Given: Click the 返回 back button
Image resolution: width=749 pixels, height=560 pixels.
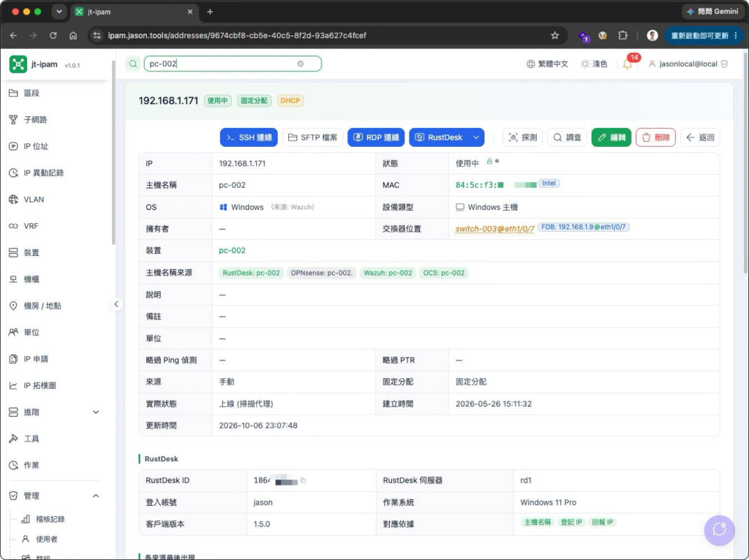Looking at the screenshot, I should pyautogui.click(x=700, y=137).
